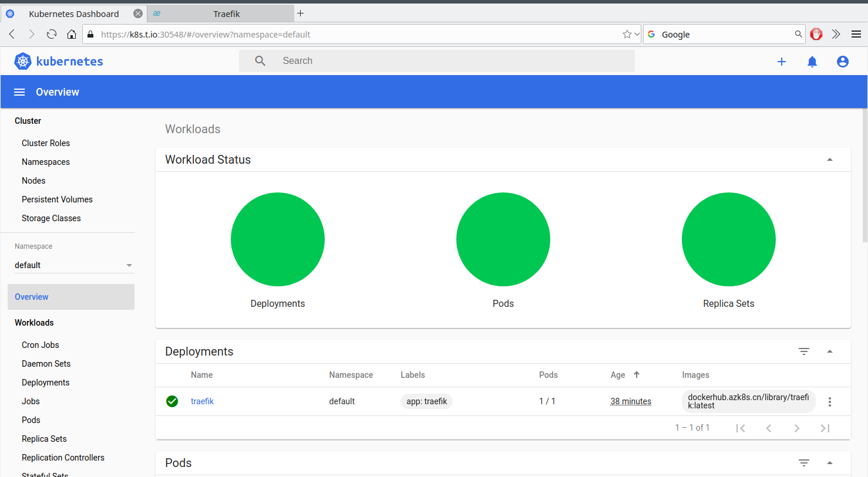This screenshot has height=477, width=868.
Task: Click the Pods section filter icon
Action: point(804,463)
